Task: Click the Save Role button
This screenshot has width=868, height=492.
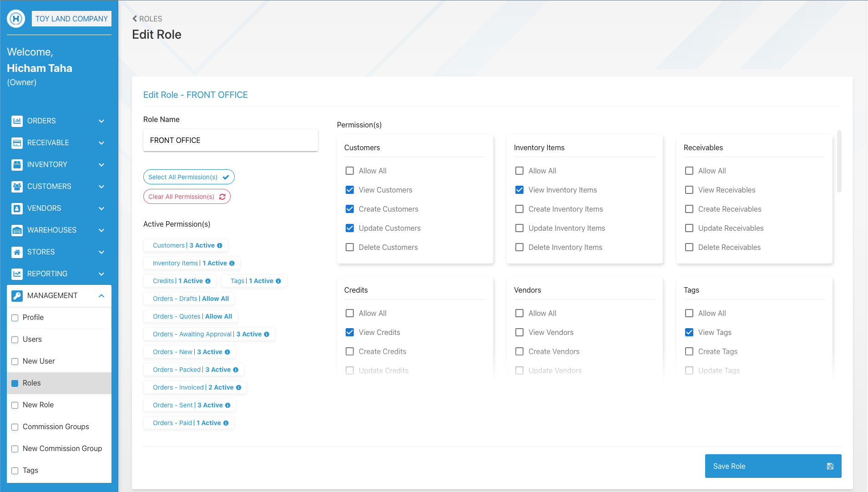Action: pos(773,466)
